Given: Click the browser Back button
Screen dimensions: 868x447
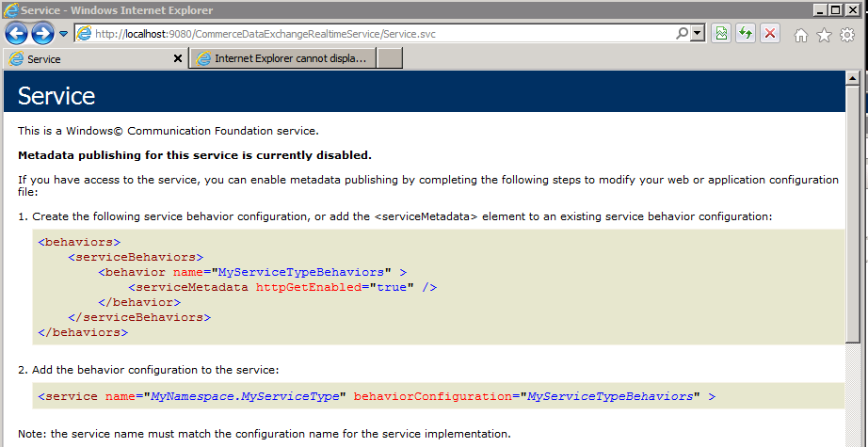Looking at the screenshot, I should pos(17,34).
